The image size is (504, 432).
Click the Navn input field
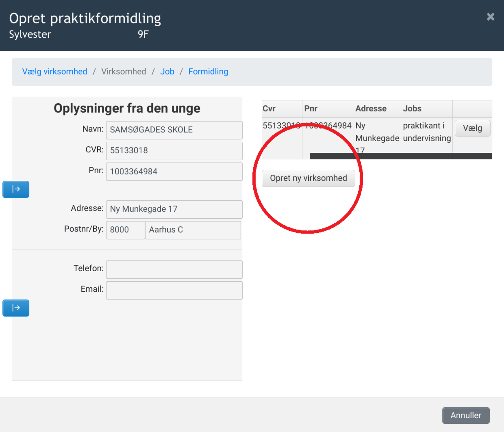(x=174, y=130)
